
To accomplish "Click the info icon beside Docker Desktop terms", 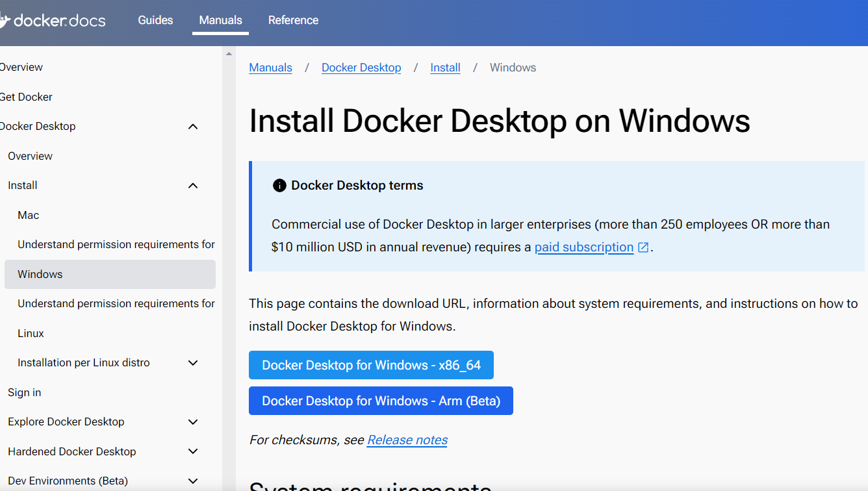I will [x=279, y=186].
